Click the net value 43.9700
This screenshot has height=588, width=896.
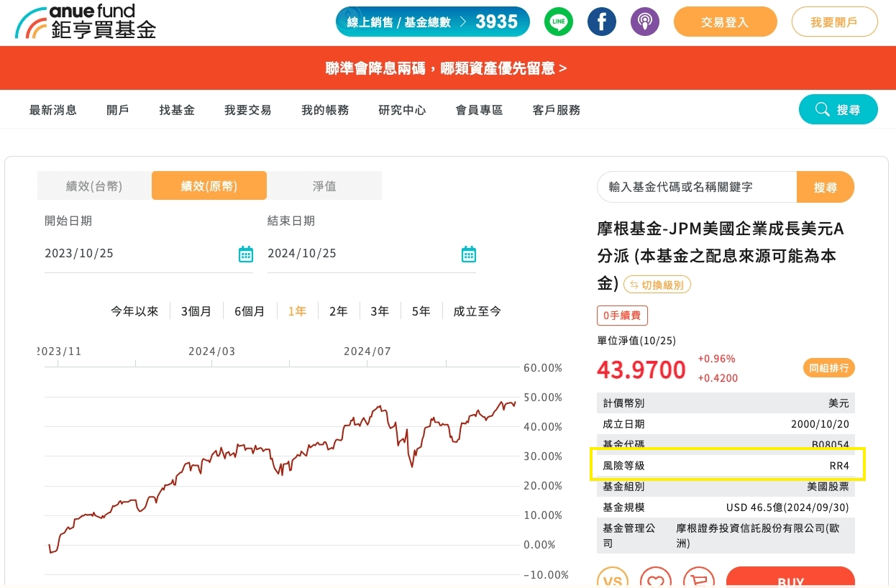pos(641,369)
